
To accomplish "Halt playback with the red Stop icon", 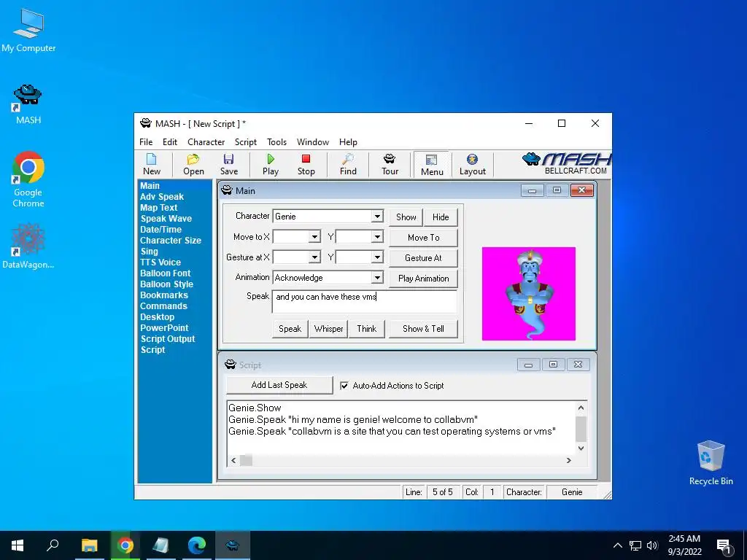I will [306, 164].
